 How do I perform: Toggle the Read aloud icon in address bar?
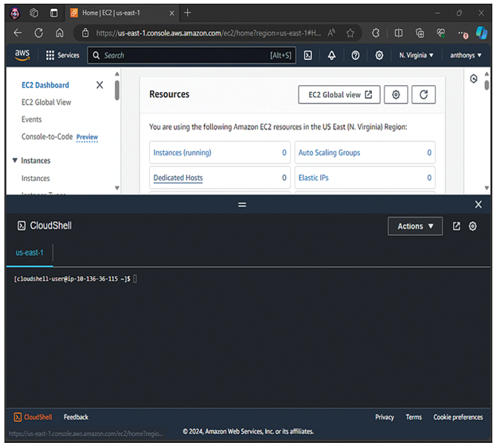(x=331, y=33)
